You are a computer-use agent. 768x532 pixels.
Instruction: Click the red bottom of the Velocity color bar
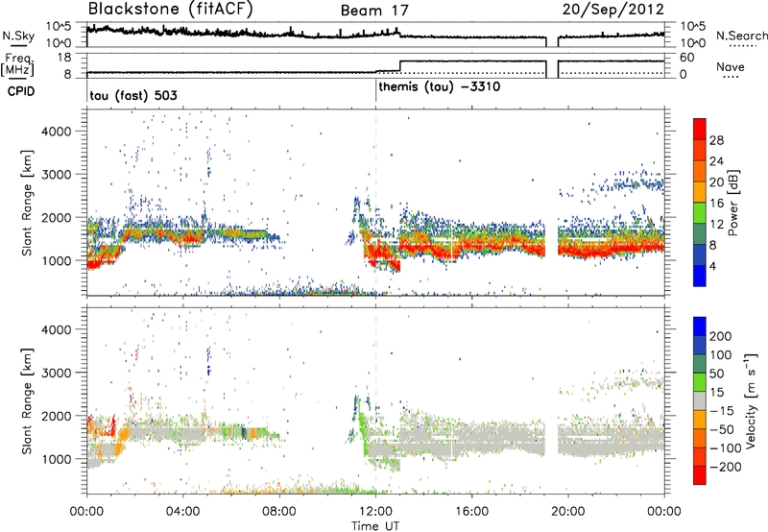[700, 475]
